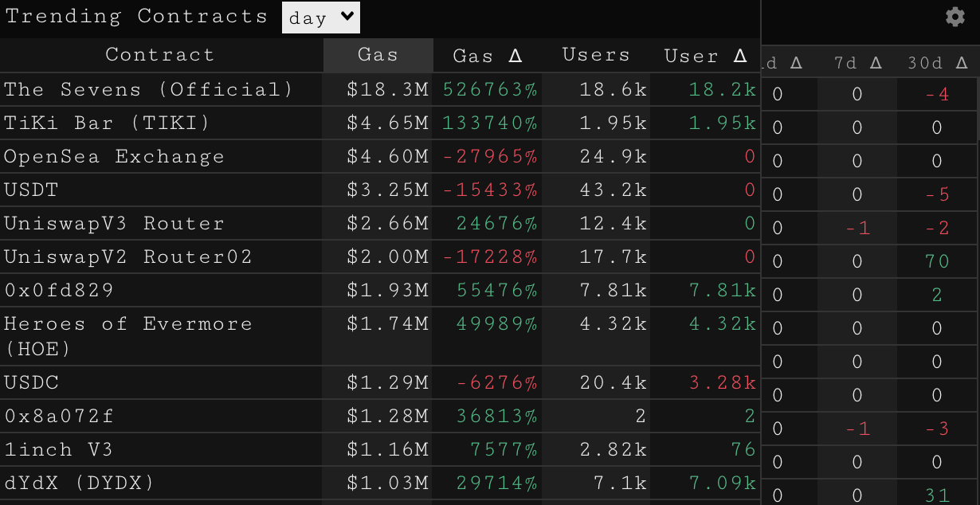The image size is (980, 505).
Task: Click the $2.66M gas value
Action: coord(388,223)
